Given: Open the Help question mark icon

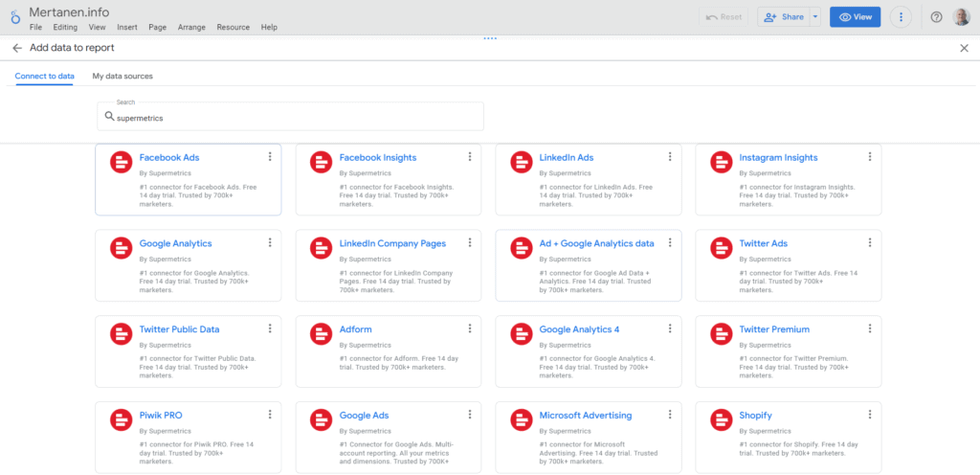Looking at the screenshot, I should click(x=936, y=17).
